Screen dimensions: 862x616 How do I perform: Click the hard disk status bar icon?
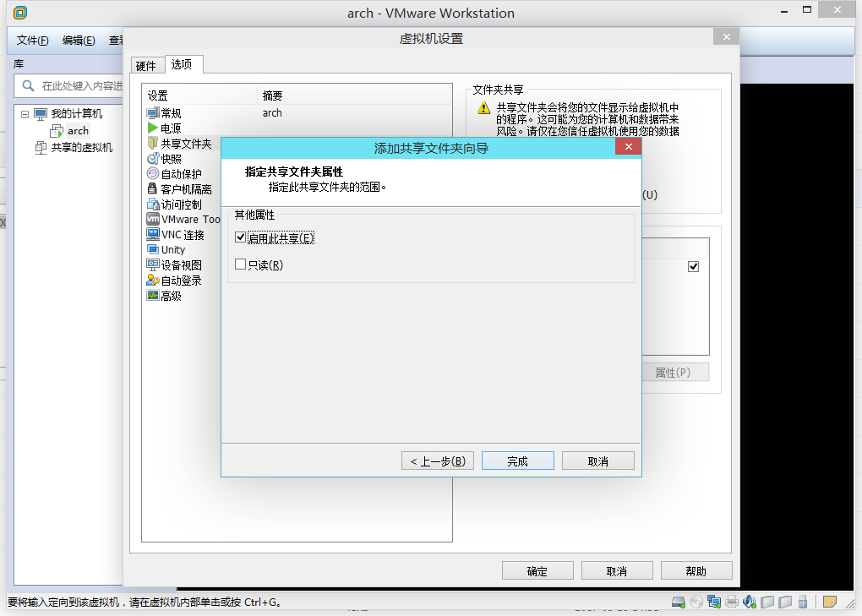679,602
